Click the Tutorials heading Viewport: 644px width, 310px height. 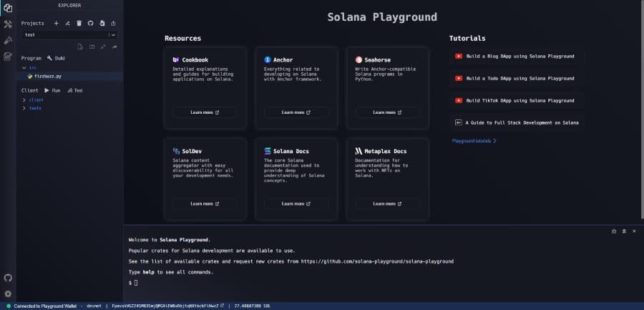pos(467,38)
